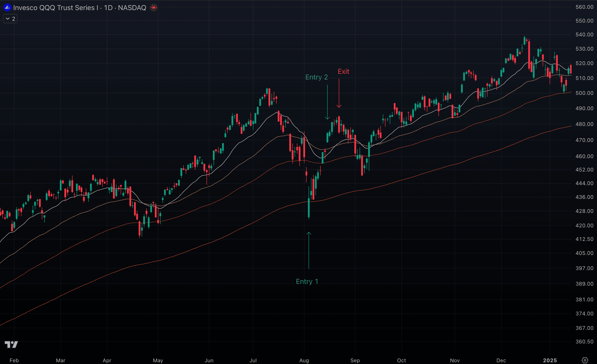This screenshot has height=364, width=597.
Task: Expand the collapsed indicators legend chevron
Action: (x=8, y=19)
